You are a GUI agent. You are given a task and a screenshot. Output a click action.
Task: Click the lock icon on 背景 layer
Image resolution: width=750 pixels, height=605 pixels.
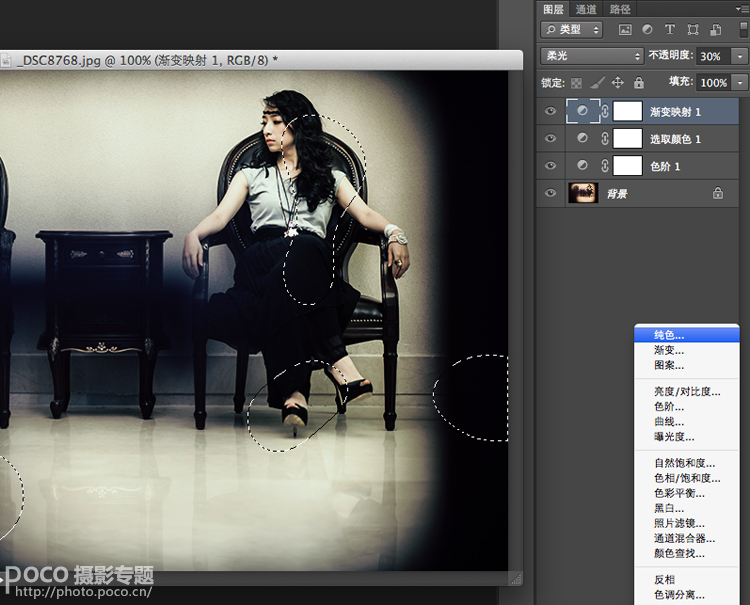pos(717,193)
